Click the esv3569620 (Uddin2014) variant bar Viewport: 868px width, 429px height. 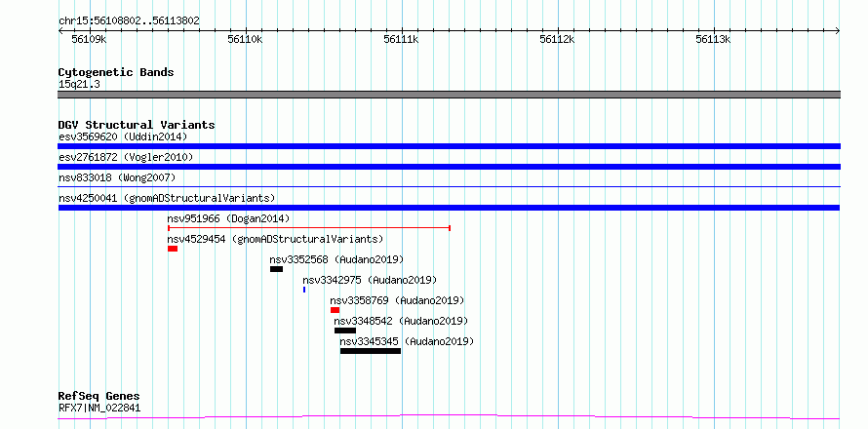(x=449, y=146)
